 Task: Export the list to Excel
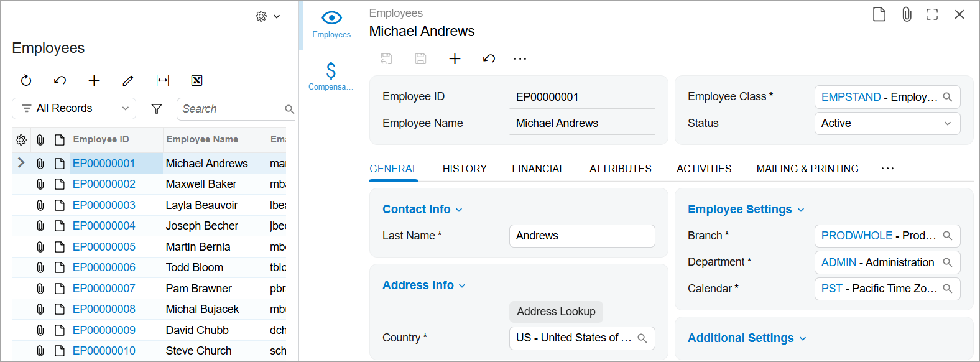[196, 80]
